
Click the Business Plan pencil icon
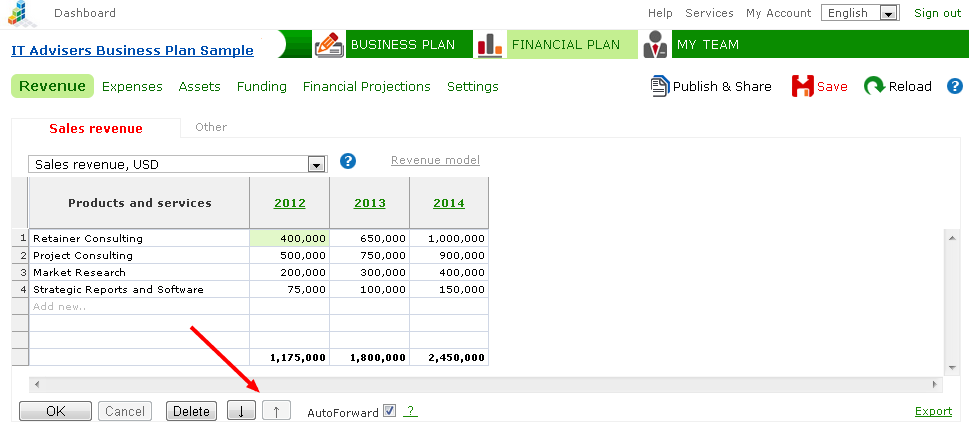[329, 45]
